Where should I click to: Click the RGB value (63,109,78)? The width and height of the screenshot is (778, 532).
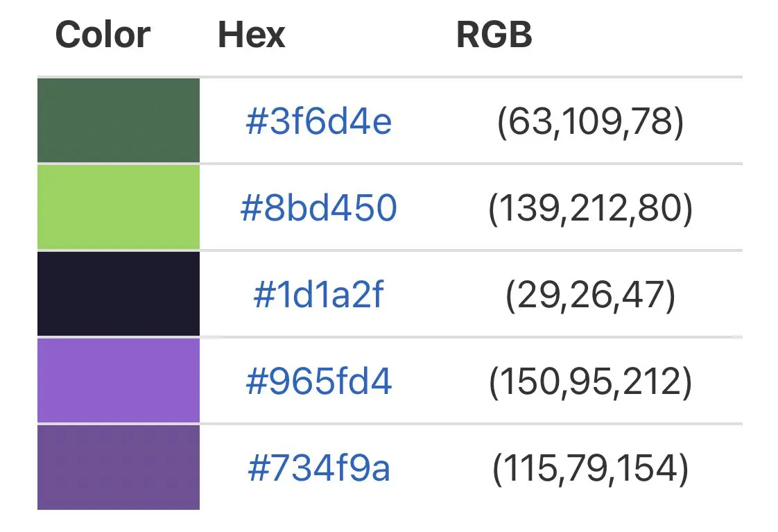[x=591, y=121]
